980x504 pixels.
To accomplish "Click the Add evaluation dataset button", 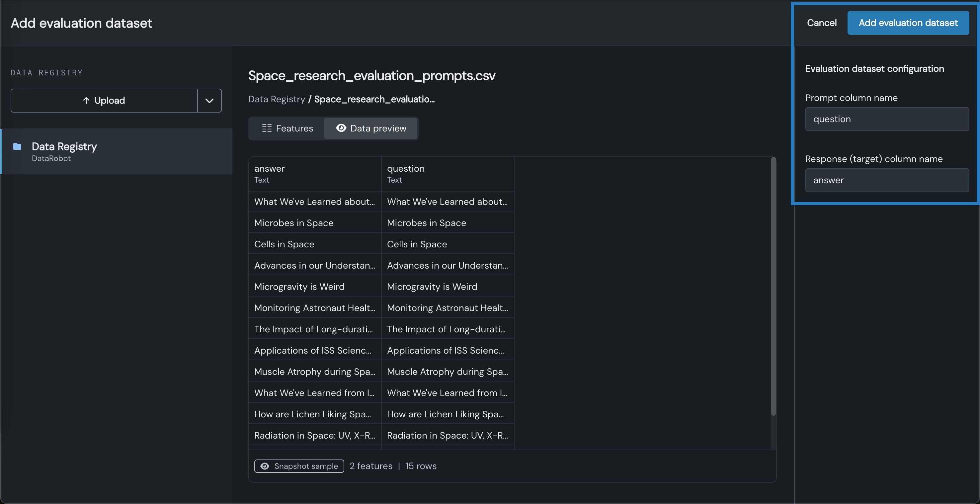I will [x=908, y=23].
